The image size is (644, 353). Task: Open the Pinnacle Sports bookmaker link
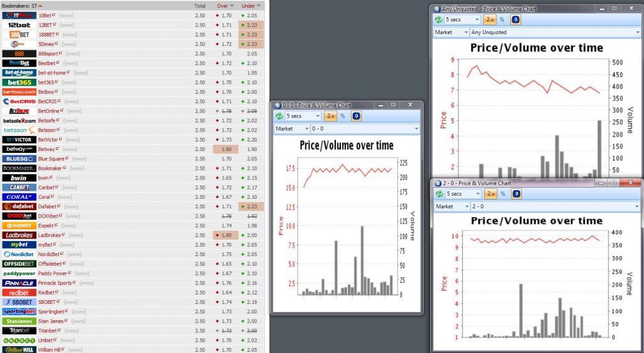point(56,283)
